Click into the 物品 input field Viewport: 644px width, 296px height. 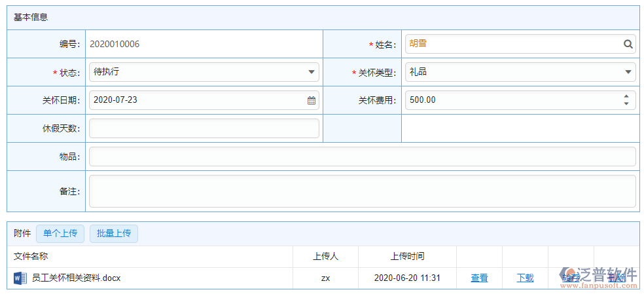click(362, 157)
